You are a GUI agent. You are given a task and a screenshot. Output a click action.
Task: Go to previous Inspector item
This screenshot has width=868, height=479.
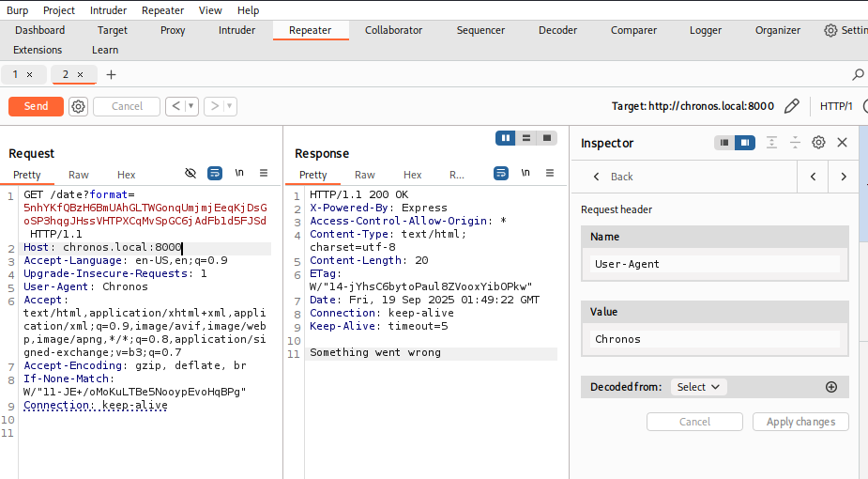coord(813,177)
